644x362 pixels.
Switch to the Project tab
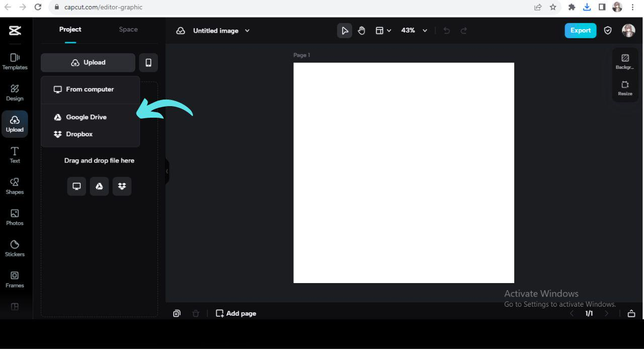pos(70,30)
